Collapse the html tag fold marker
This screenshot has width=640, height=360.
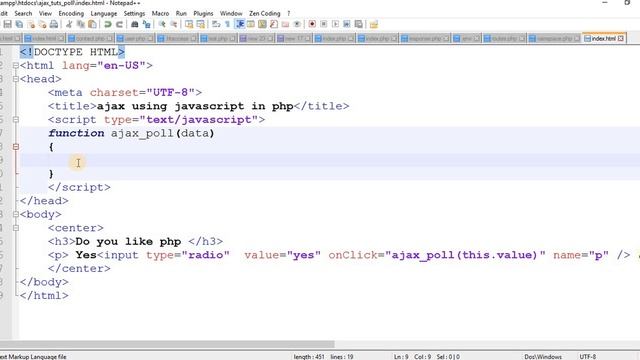click(16, 65)
